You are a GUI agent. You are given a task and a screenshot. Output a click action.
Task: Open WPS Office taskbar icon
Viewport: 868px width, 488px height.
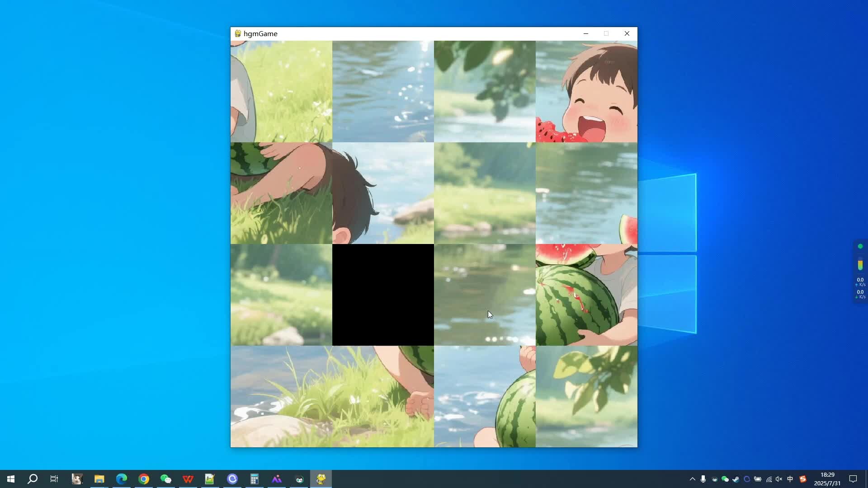coord(188,479)
